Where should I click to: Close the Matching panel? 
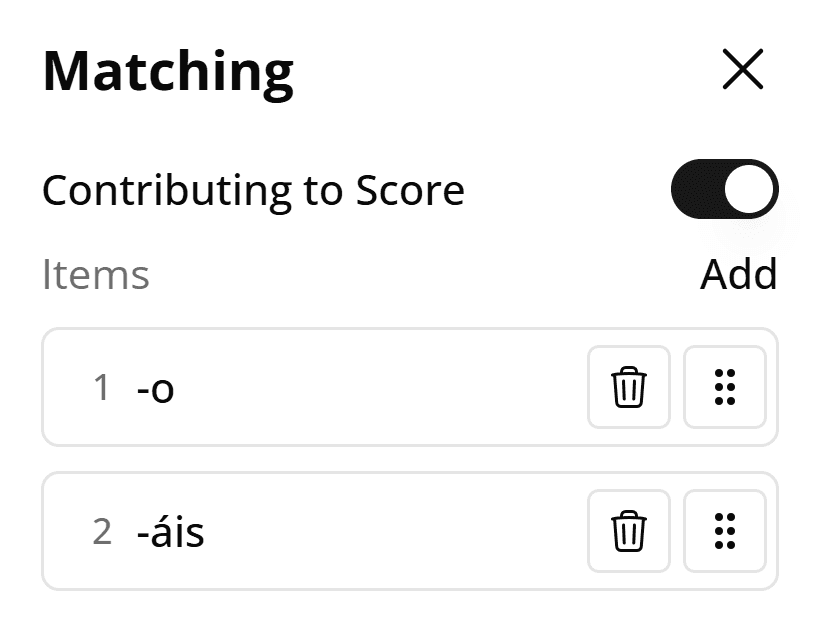pyautogui.click(x=742, y=70)
